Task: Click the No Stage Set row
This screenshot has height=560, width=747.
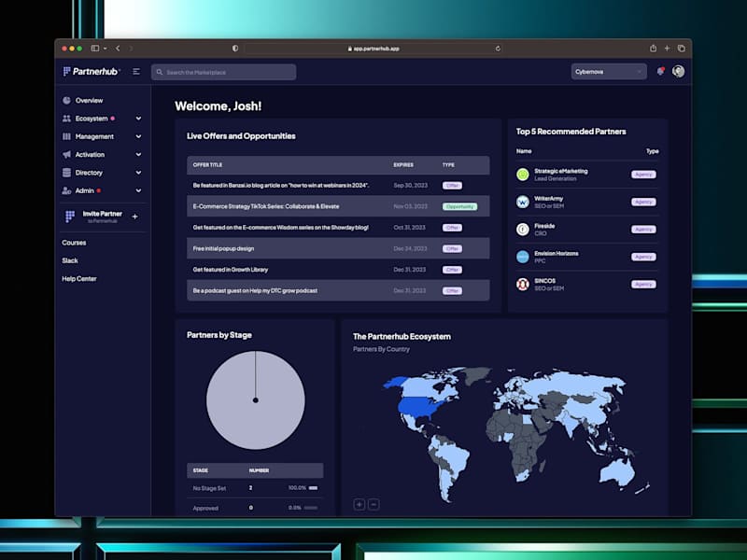Action: tap(255, 488)
